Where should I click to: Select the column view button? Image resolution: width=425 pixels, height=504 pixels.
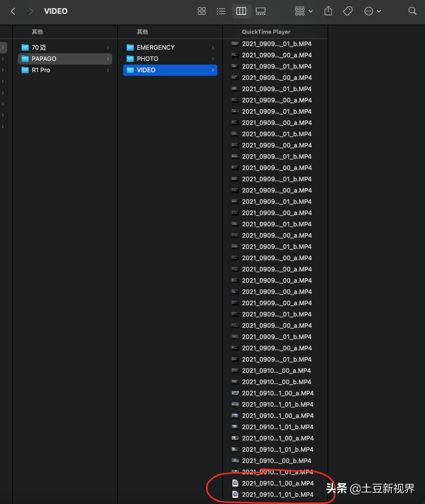tap(241, 11)
